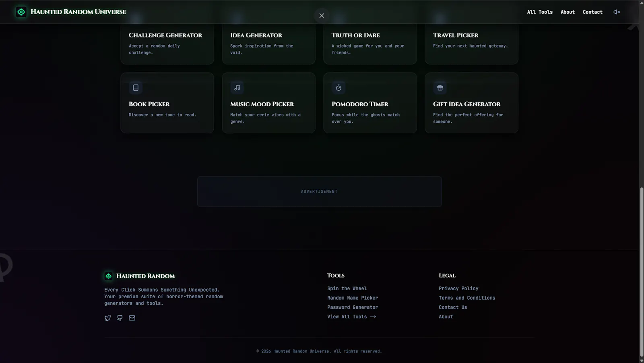Open Random Name Picker footer link
The width and height of the screenshot is (644, 363).
coord(353,298)
